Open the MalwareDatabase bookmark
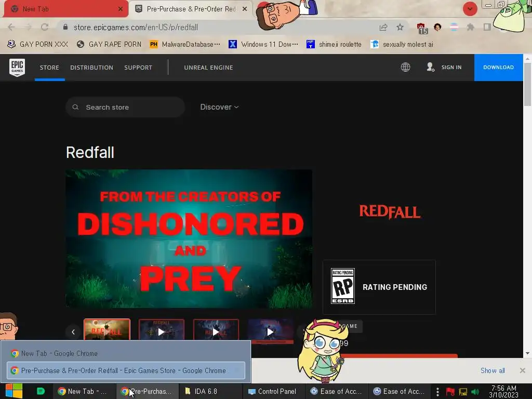The height and width of the screenshot is (399, 532). (x=185, y=45)
